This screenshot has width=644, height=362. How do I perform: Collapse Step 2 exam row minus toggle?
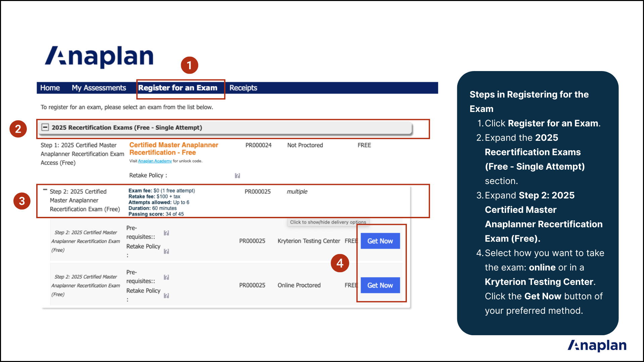coord(45,190)
